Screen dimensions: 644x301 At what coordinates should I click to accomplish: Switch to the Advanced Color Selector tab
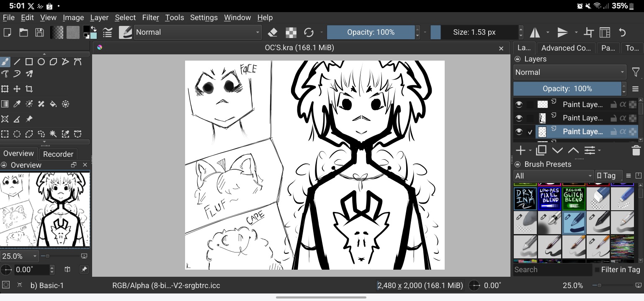tap(566, 48)
